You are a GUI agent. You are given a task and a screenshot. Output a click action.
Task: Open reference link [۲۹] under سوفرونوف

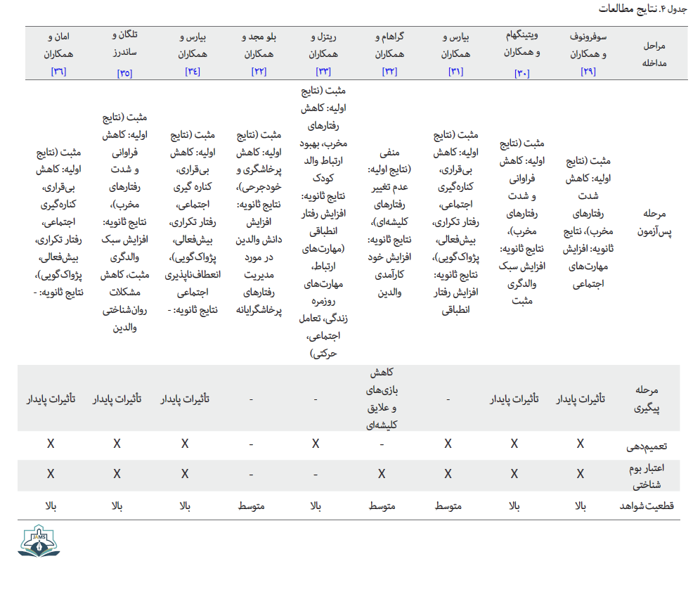point(588,72)
